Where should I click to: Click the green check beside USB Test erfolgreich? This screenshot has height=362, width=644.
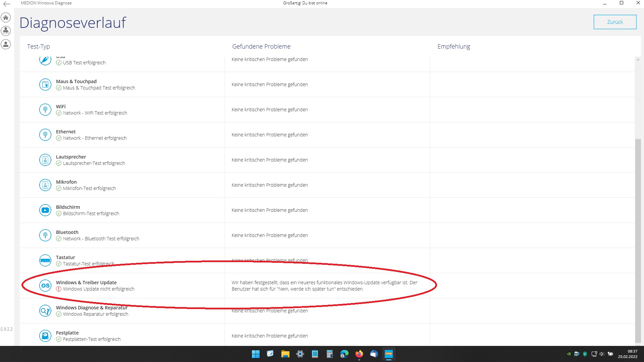[x=59, y=63]
